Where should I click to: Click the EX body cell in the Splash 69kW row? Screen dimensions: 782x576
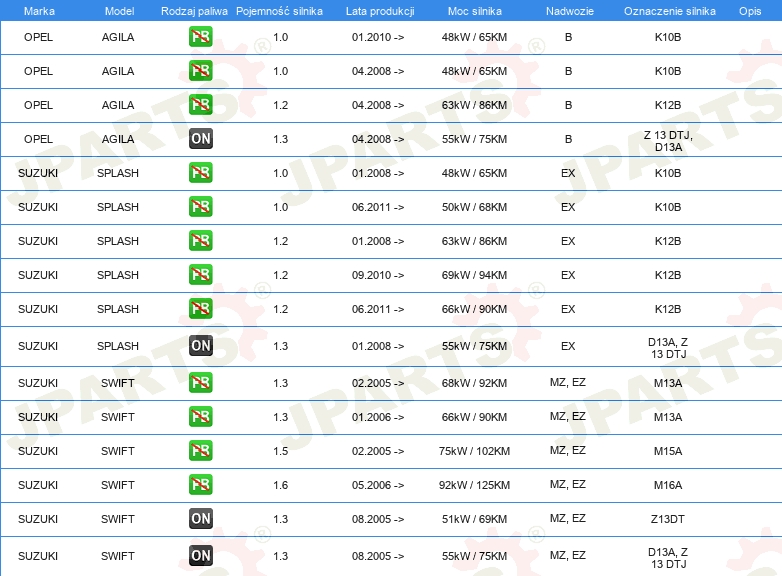tap(568, 275)
